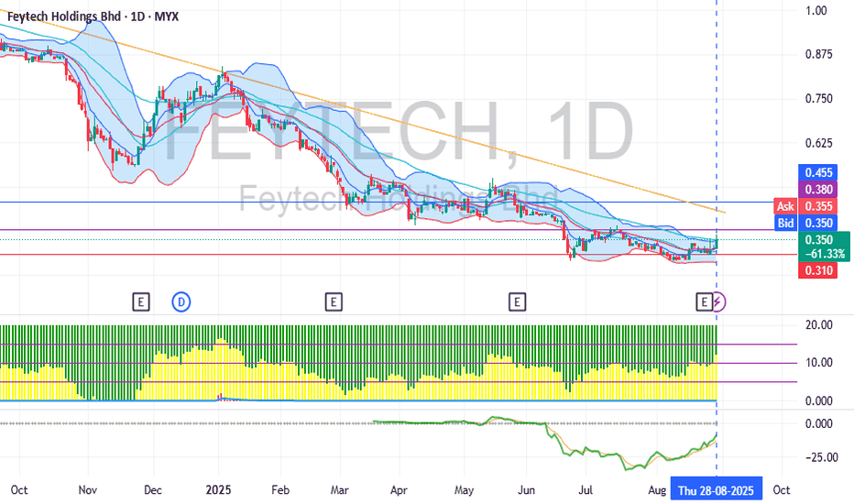854x504 pixels.
Task: Click the Aug label on the time axis
Action: [x=657, y=490]
